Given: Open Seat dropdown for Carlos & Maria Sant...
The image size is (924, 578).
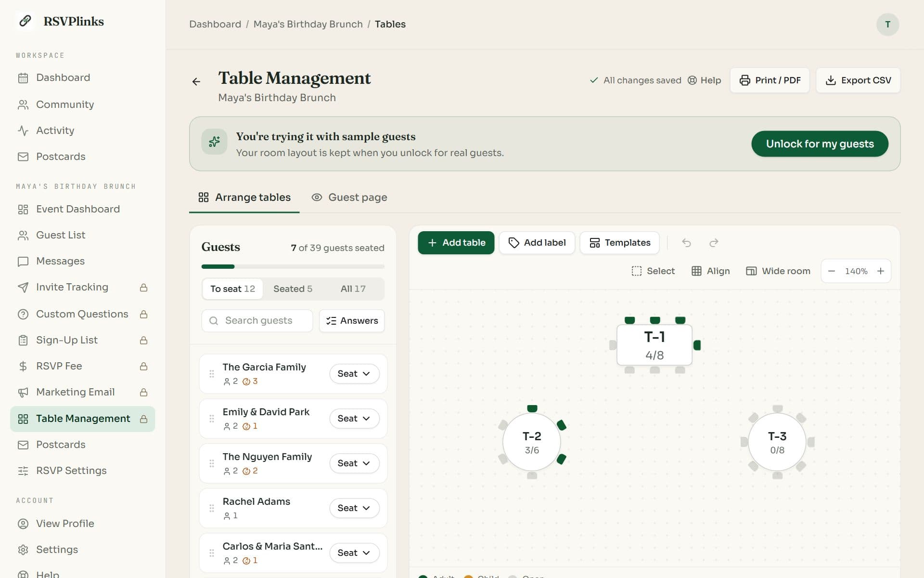Looking at the screenshot, I should (354, 553).
